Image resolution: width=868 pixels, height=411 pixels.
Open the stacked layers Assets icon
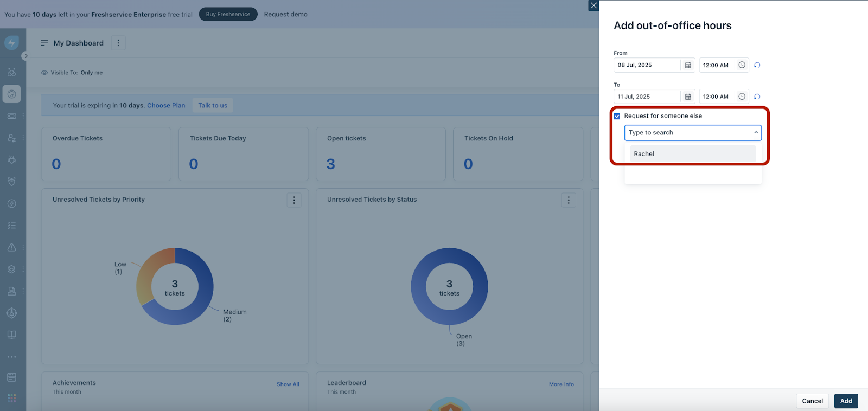[11, 269]
